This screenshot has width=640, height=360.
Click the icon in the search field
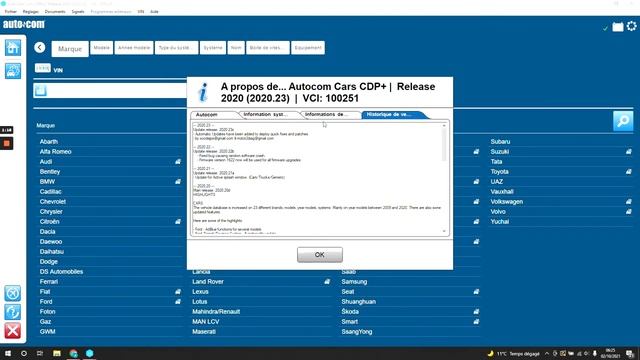40,90
